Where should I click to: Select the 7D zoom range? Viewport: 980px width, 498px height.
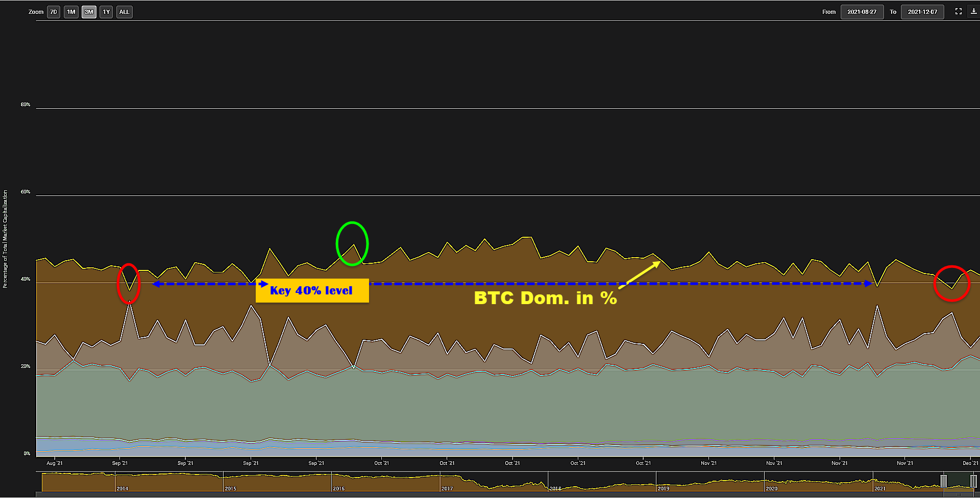pos(54,12)
